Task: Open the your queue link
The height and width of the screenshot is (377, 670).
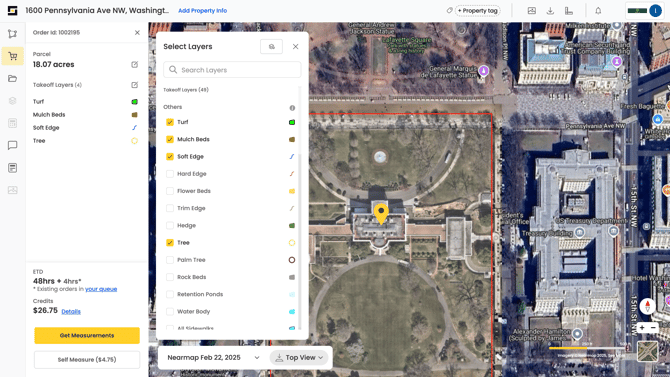Action: coord(101,289)
